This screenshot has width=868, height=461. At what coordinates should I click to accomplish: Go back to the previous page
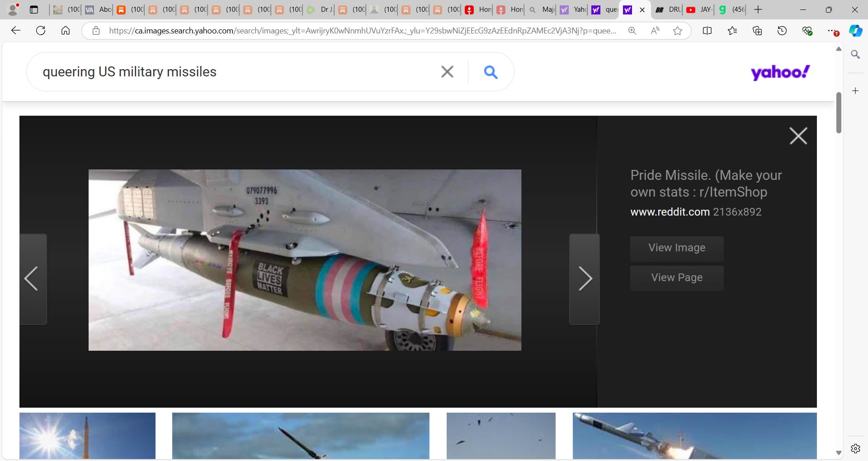(16, 31)
